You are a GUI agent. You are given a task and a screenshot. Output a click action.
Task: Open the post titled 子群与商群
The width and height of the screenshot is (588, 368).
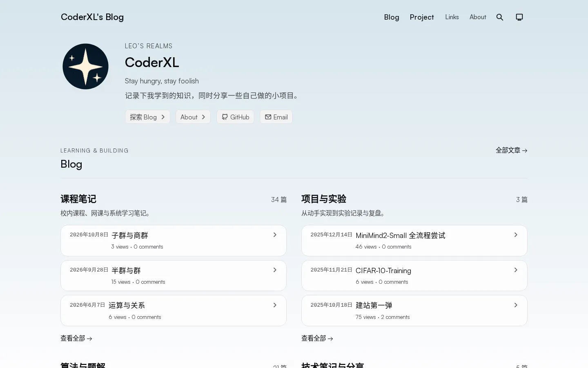(130, 236)
